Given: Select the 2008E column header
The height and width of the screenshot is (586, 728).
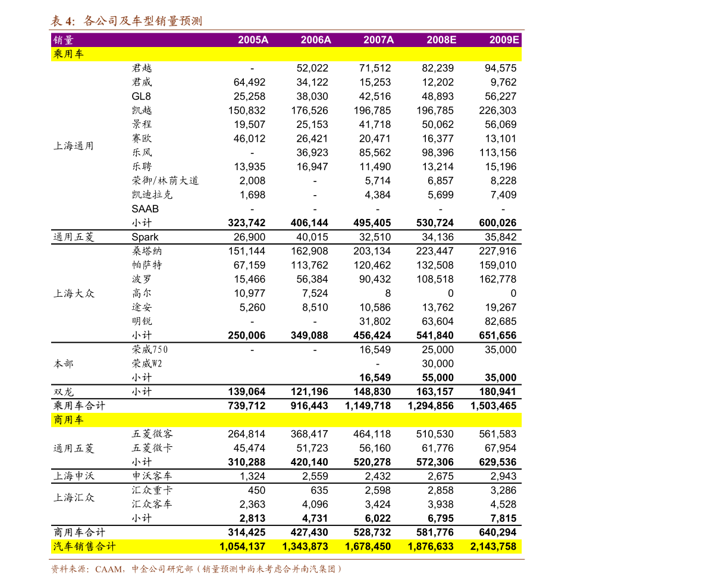Looking at the screenshot, I should 441,40.
